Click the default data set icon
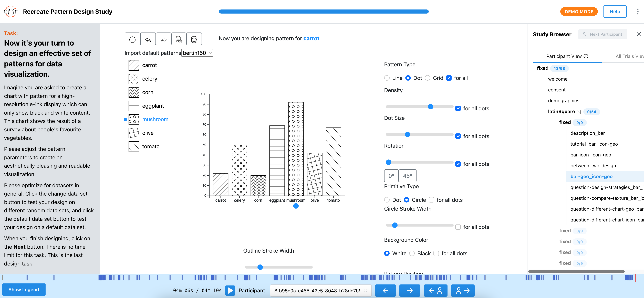The height and width of the screenshot is (298, 644). tap(194, 39)
